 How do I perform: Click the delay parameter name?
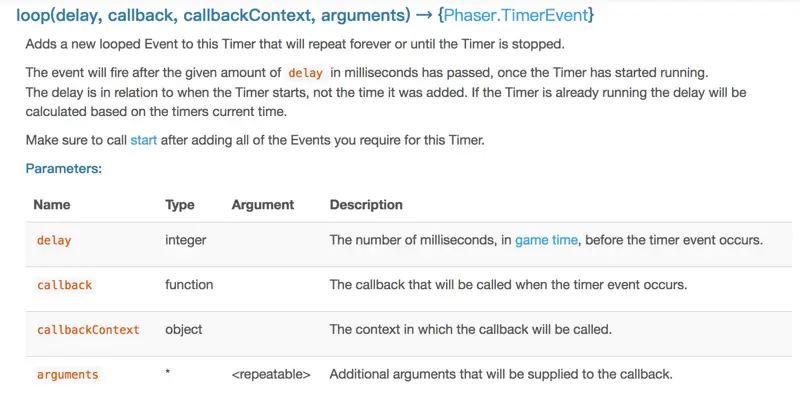click(x=54, y=240)
